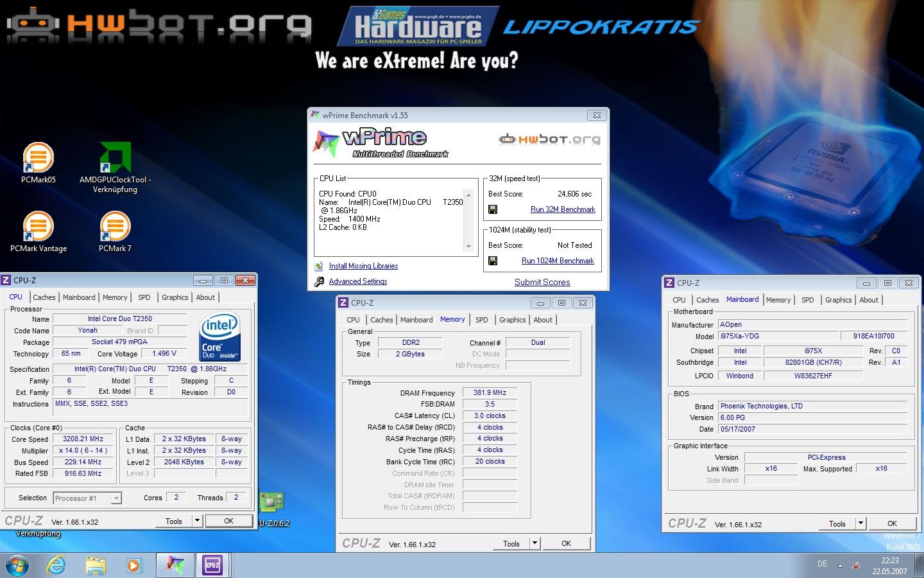Image resolution: width=924 pixels, height=578 pixels.
Task: Click the CPU-Z logo icon in the memory window title
Action: (x=343, y=302)
